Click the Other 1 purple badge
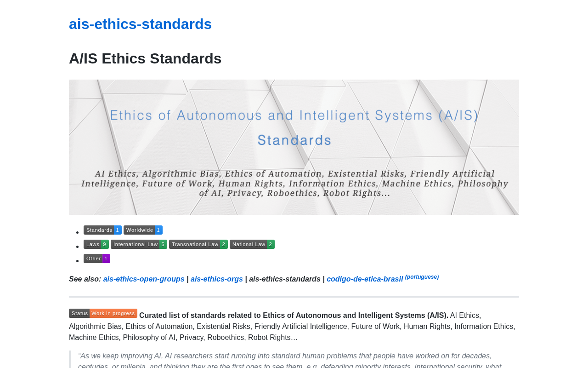Image resolution: width=588 pixels, height=368 pixels. pyautogui.click(x=97, y=259)
